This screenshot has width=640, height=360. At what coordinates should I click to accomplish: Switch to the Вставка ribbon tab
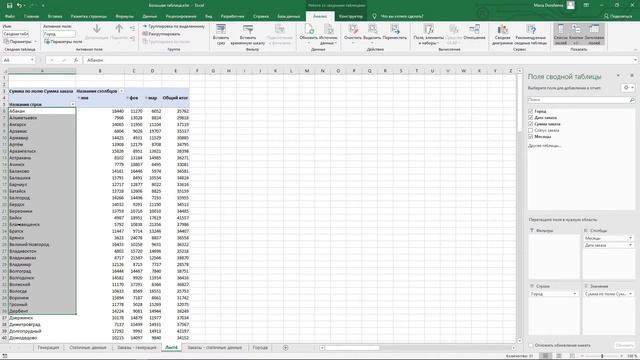(x=55, y=16)
